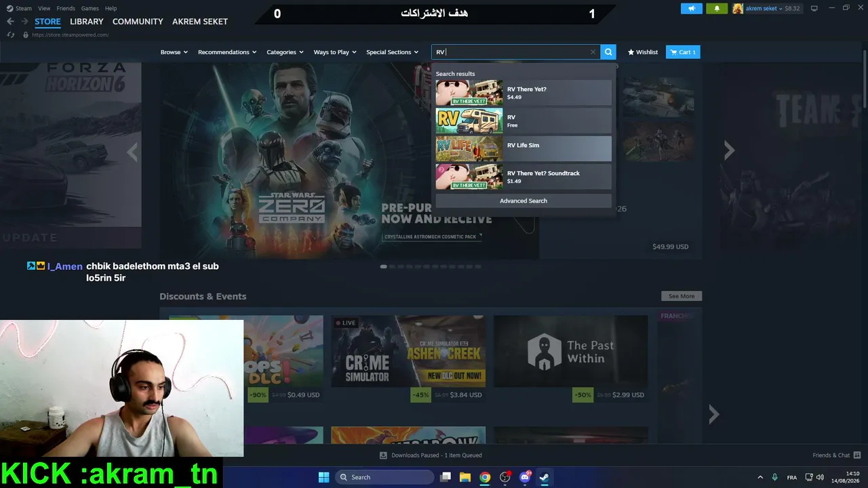Click the magnifier search button in the store bar

(x=608, y=52)
